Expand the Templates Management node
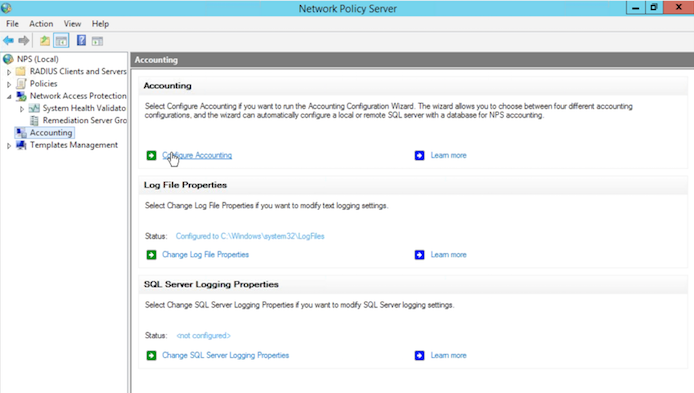The image size is (694, 393). (9, 145)
